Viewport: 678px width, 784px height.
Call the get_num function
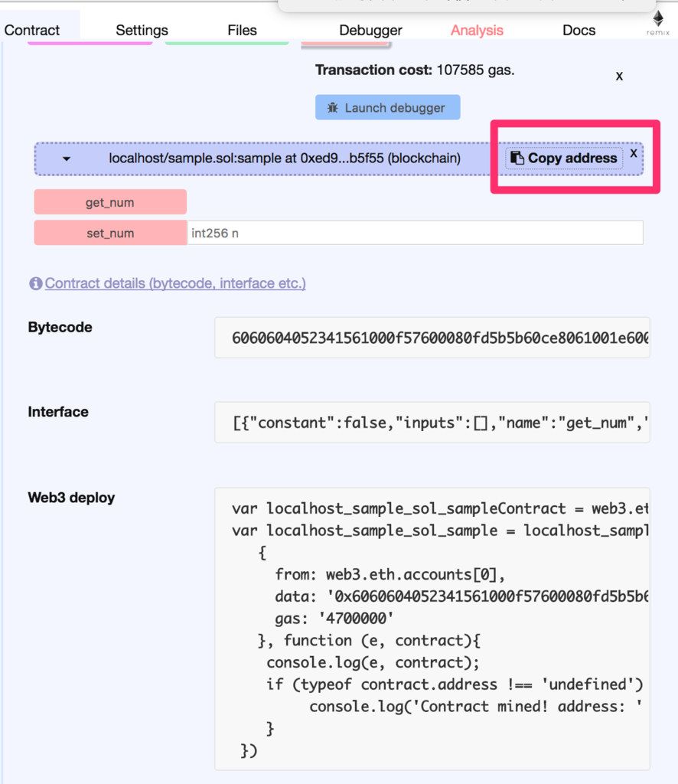[110, 202]
